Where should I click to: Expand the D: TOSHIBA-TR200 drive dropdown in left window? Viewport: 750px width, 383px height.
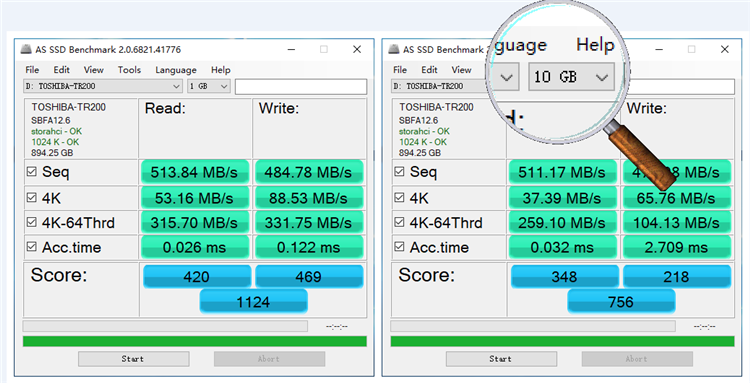102,87
